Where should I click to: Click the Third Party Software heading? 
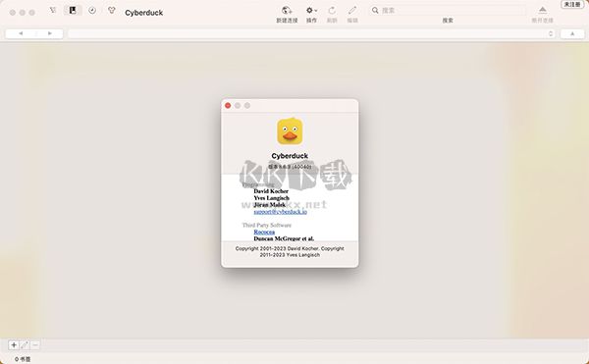pyautogui.click(x=267, y=225)
